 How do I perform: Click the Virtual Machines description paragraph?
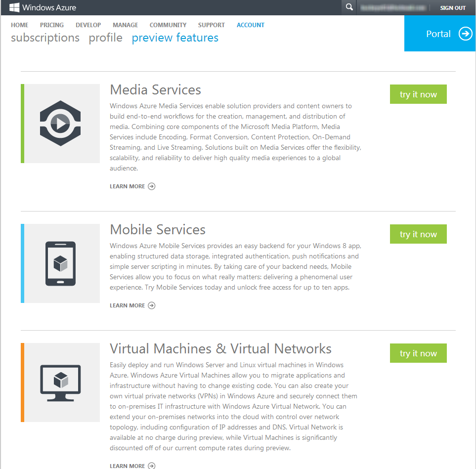[233, 406]
